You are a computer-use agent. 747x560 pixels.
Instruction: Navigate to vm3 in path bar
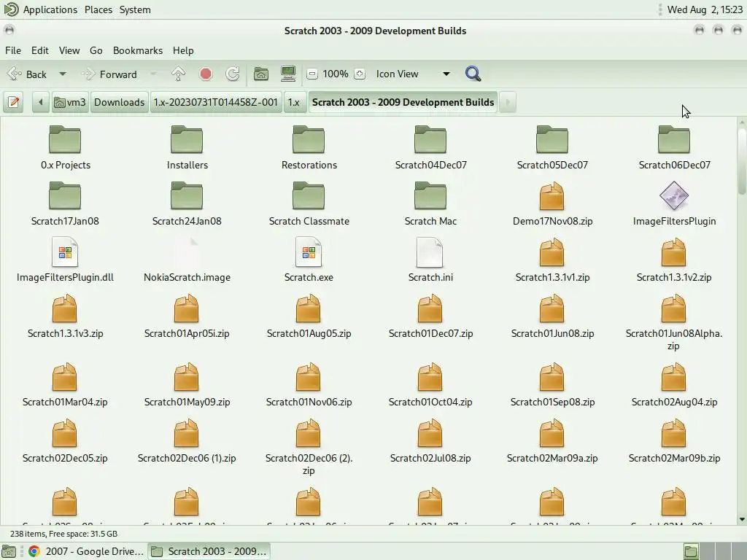70,102
